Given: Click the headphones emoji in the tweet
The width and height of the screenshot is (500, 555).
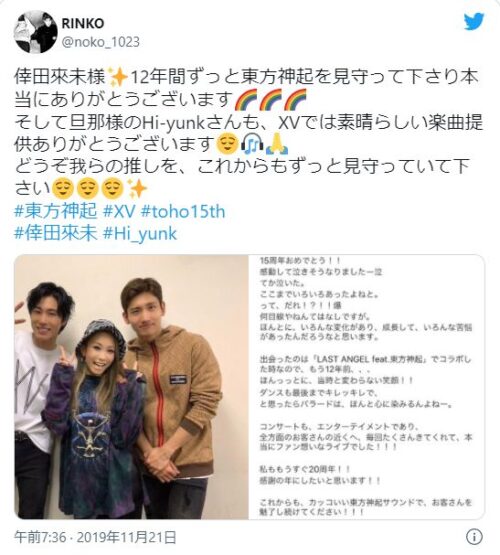Looking at the screenshot, I should tap(252, 144).
